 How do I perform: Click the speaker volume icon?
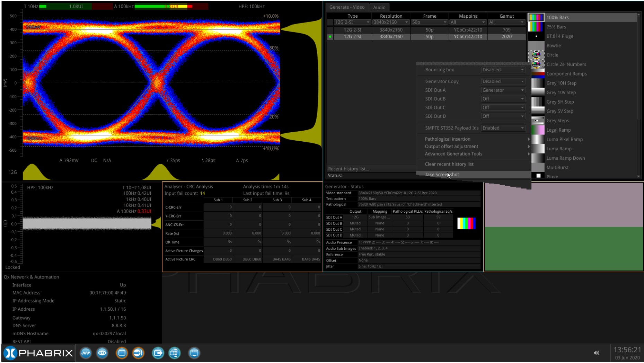tap(596, 353)
